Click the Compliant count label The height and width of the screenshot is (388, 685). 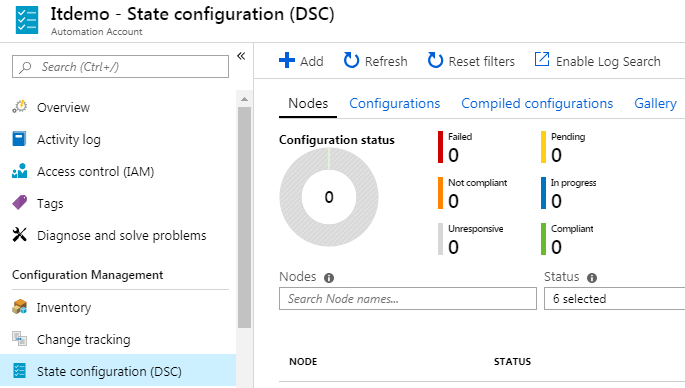(x=572, y=229)
